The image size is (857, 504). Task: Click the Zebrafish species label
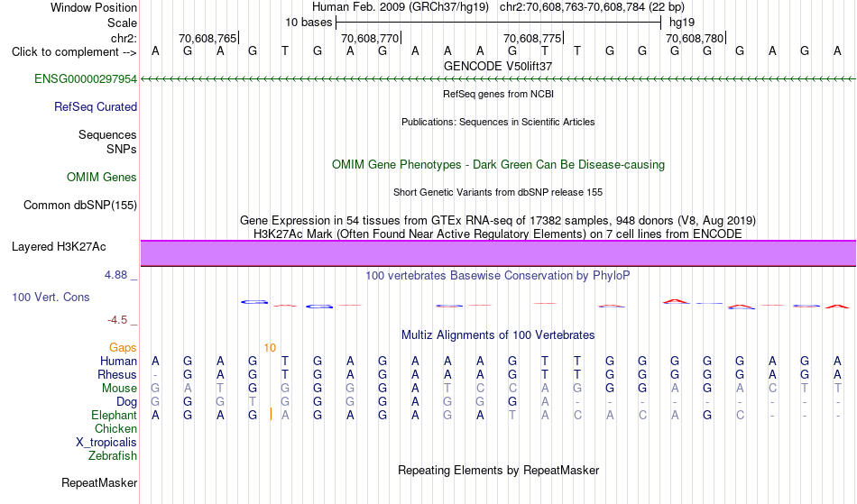[x=112, y=455]
